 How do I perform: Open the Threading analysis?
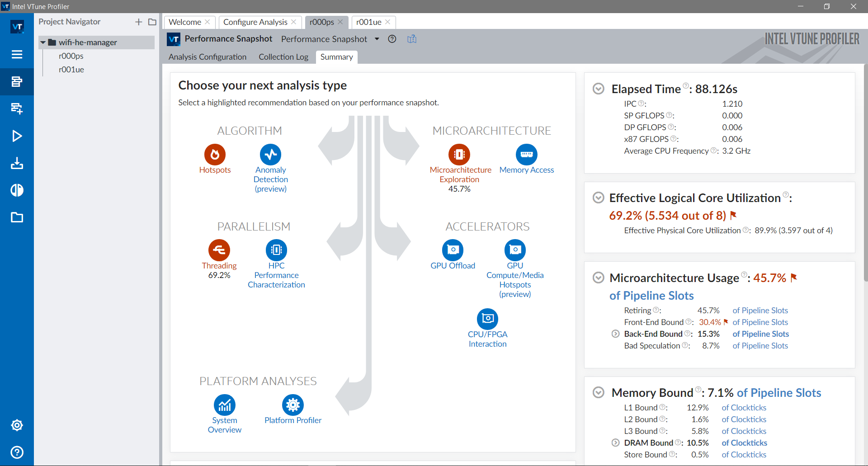tap(219, 249)
